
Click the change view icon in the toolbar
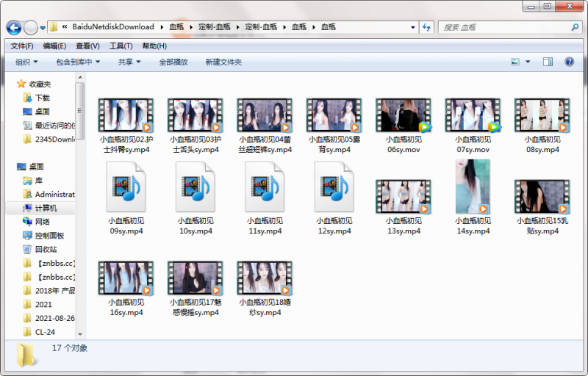[x=515, y=62]
